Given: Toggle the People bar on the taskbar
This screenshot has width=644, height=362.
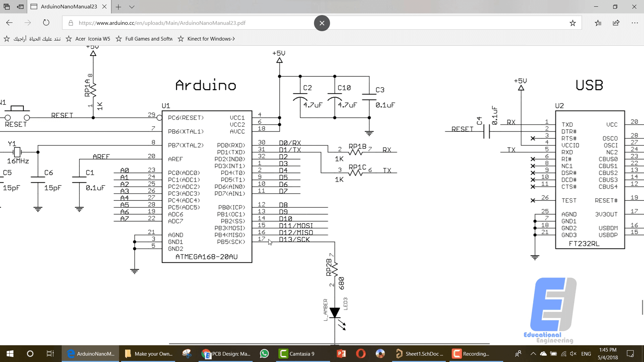Looking at the screenshot, I should 518,354.
